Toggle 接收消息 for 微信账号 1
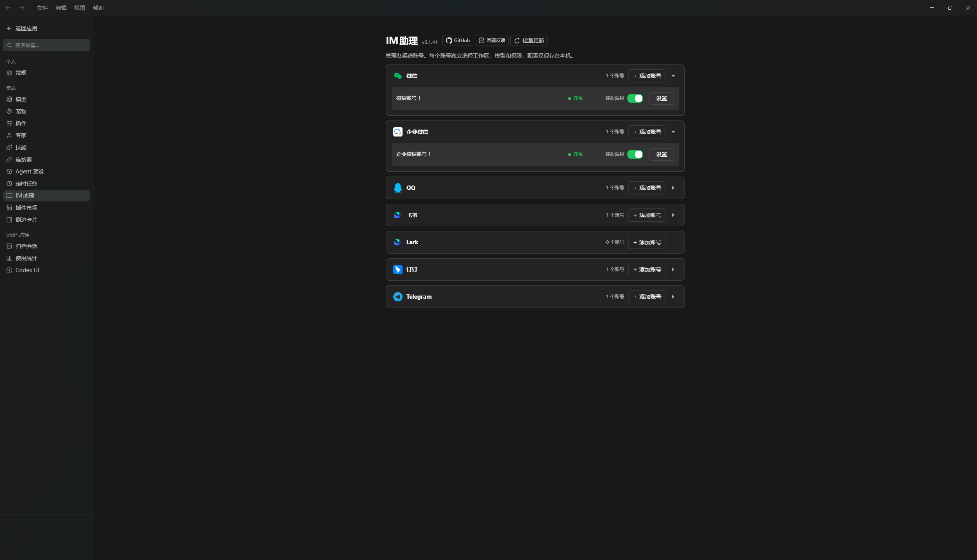 tap(635, 98)
